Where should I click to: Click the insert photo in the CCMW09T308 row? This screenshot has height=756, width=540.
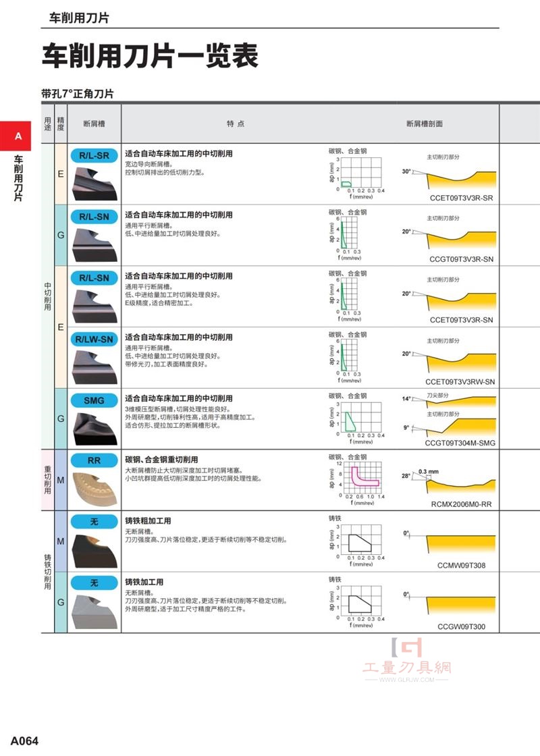(94, 550)
